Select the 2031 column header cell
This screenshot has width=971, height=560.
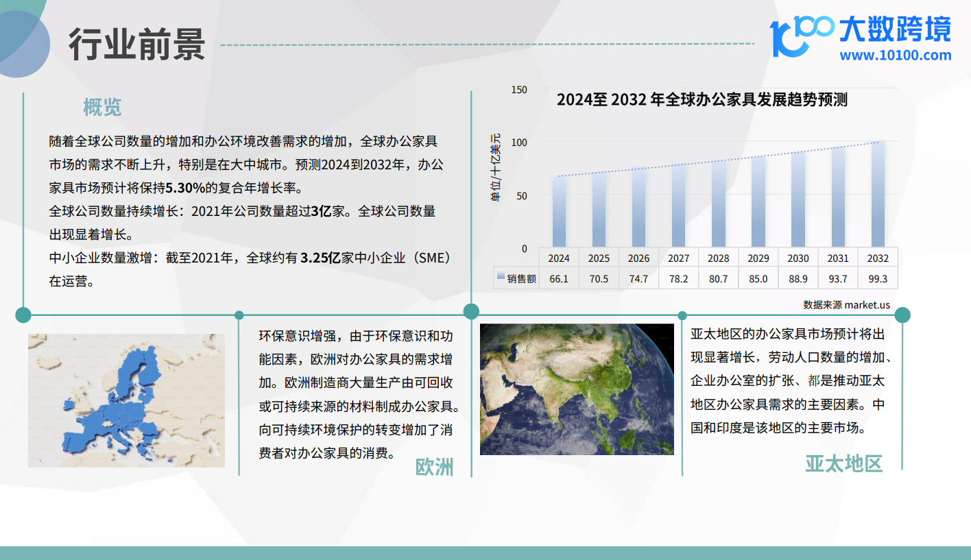point(837,258)
